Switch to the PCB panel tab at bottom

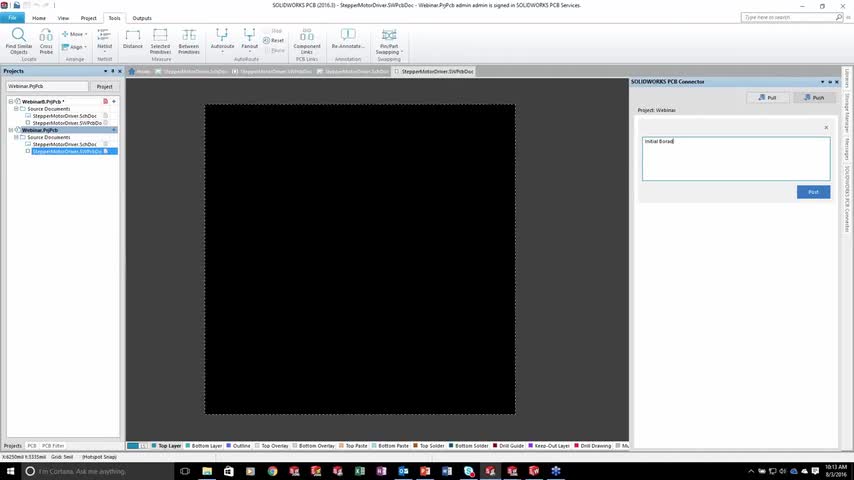(32, 446)
